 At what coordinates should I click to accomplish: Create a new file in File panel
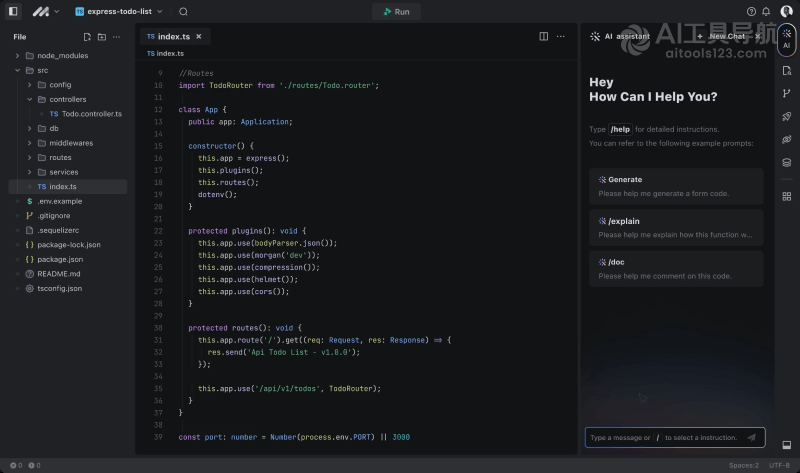[x=87, y=37]
